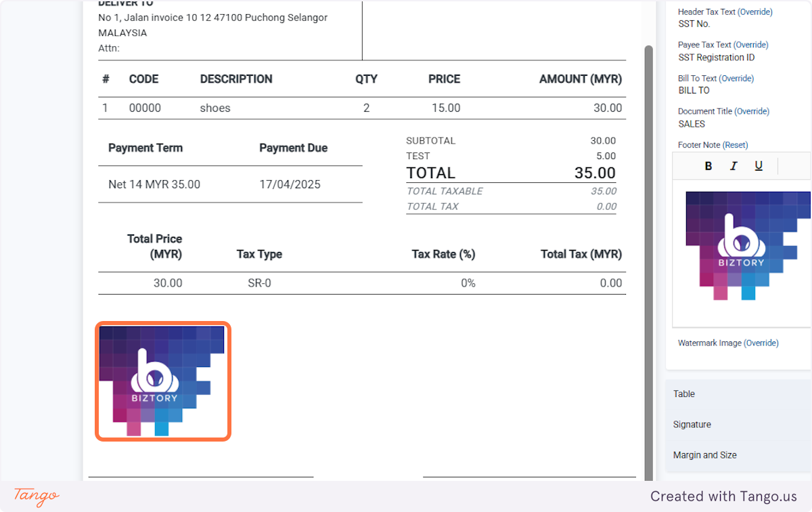The width and height of the screenshot is (812, 512).
Task: Click the TOTAL label in the summary
Action: pyautogui.click(x=431, y=173)
